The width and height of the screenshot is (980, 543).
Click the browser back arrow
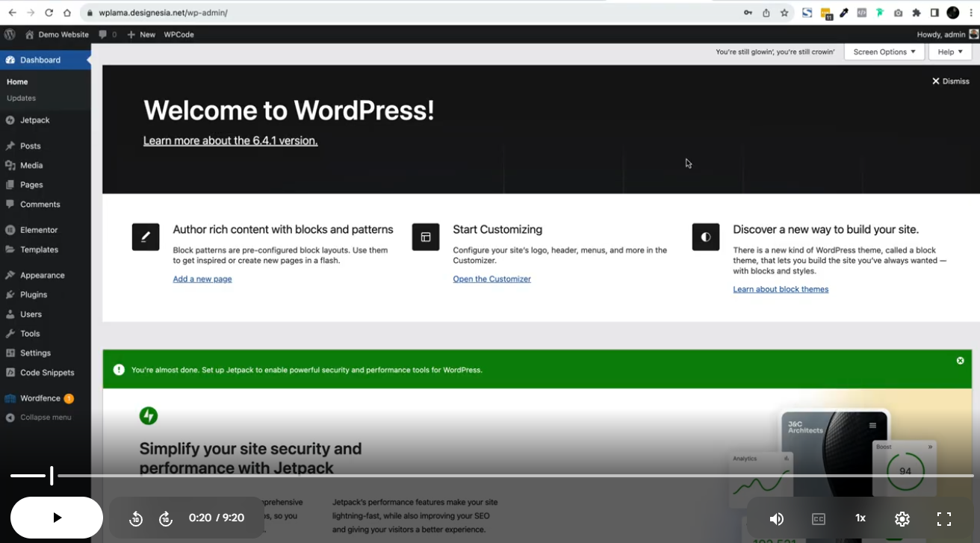pyautogui.click(x=12, y=13)
